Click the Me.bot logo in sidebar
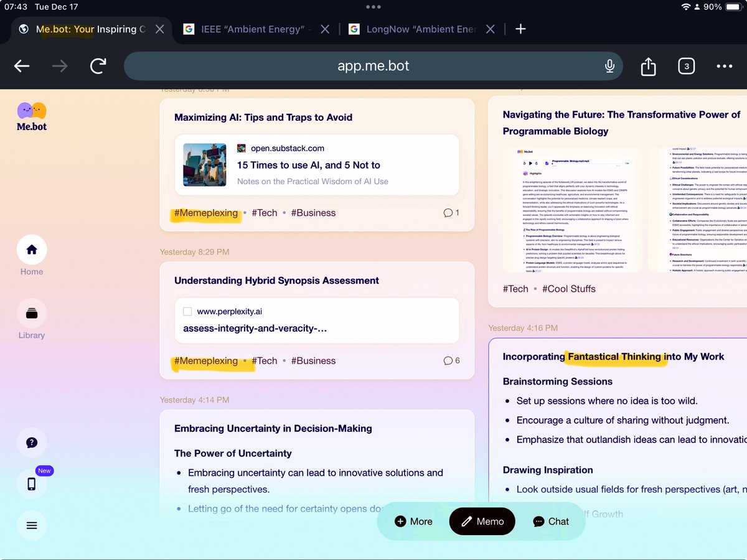 click(x=32, y=116)
